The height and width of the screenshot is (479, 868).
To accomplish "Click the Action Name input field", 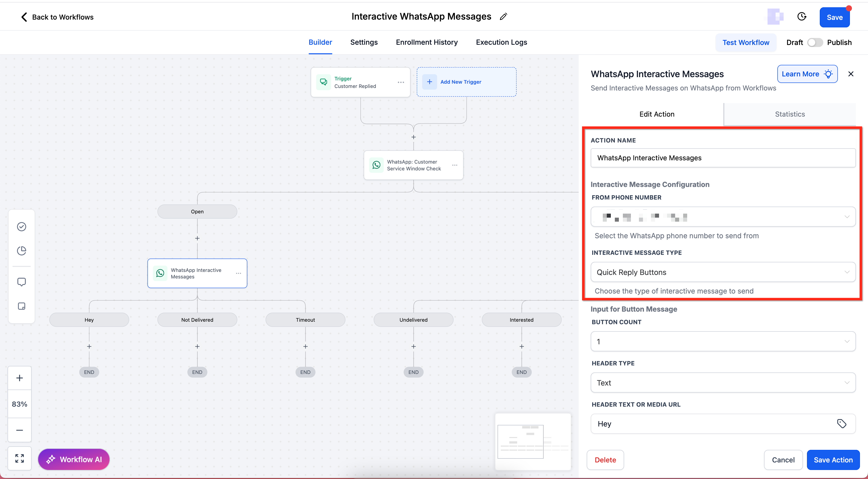I will pyautogui.click(x=723, y=158).
